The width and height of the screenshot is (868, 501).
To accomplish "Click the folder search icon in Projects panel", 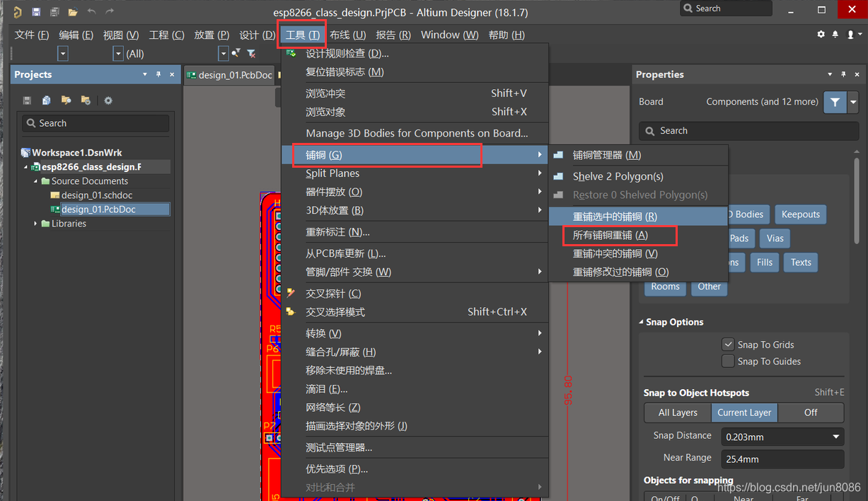I will [66, 100].
